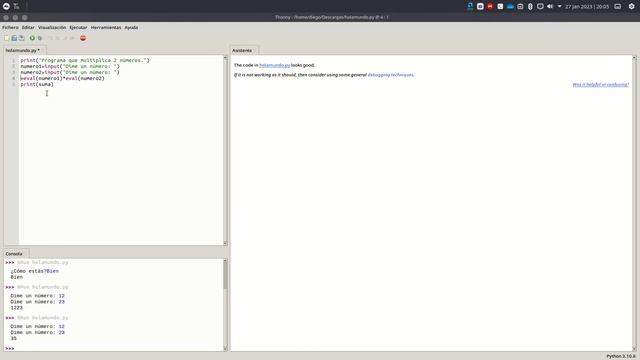This screenshot has height=360, width=640.
Task: Open the system launcher icon in top panel
Action: 6,6
